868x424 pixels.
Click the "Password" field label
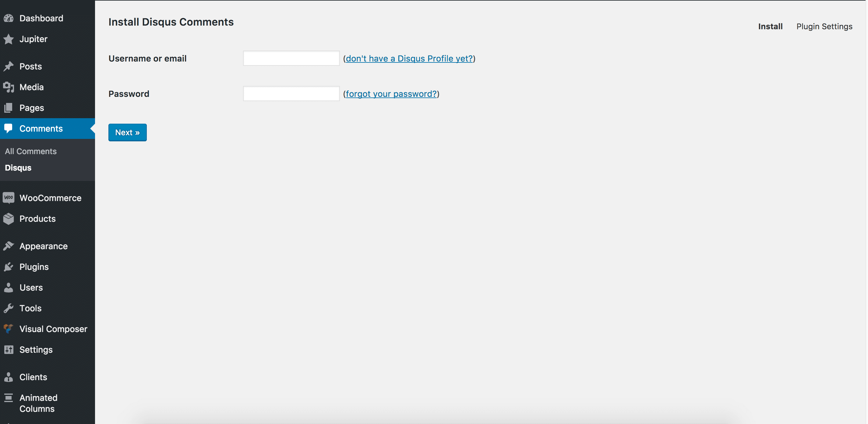pos(129,94)
